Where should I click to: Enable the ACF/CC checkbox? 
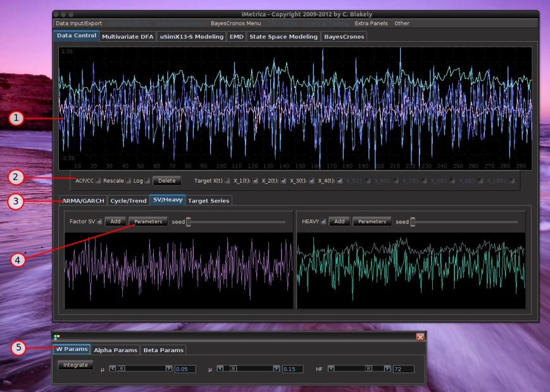[98, 181]
